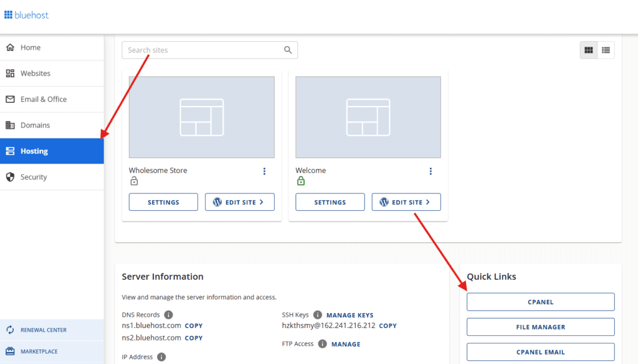Open CPANEL Email quick link

pyautogui.click(x=540, y=352)
